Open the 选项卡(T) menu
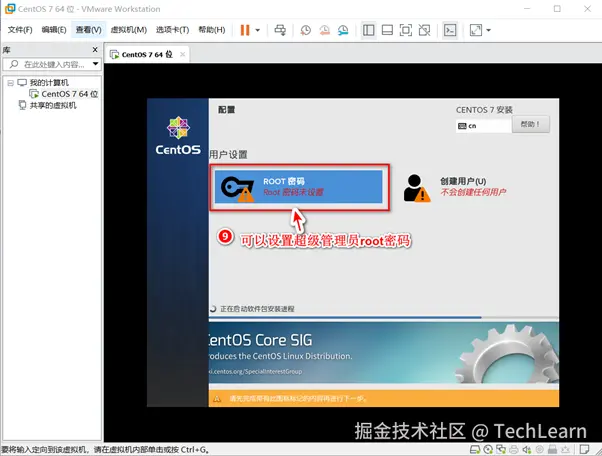602x456 pixels. [x=172, y=30]
